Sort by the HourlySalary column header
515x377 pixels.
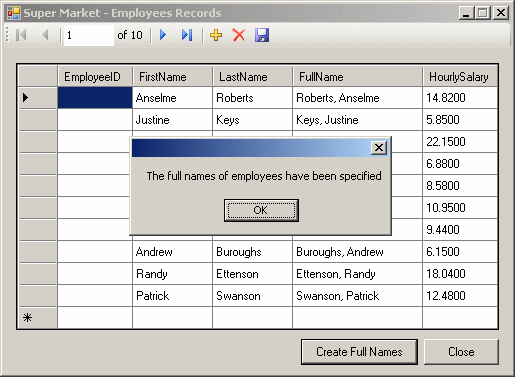pyautogui.click(x=460, y=76)
